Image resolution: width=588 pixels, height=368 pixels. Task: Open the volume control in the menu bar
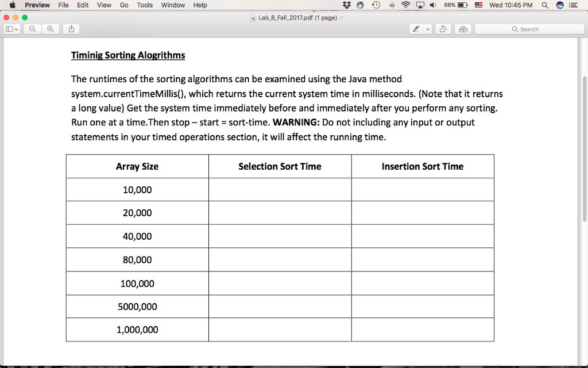click(432, 5)
